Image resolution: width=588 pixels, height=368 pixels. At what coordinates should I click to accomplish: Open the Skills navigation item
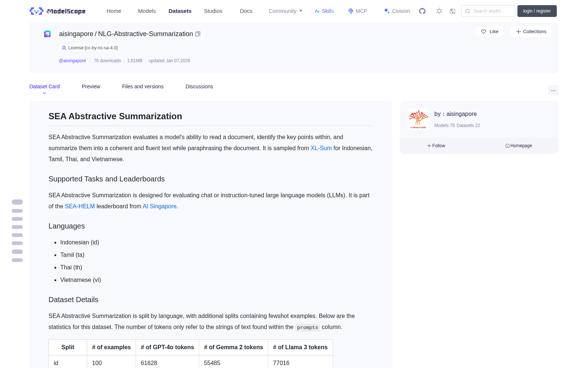[x=324, y=11]
